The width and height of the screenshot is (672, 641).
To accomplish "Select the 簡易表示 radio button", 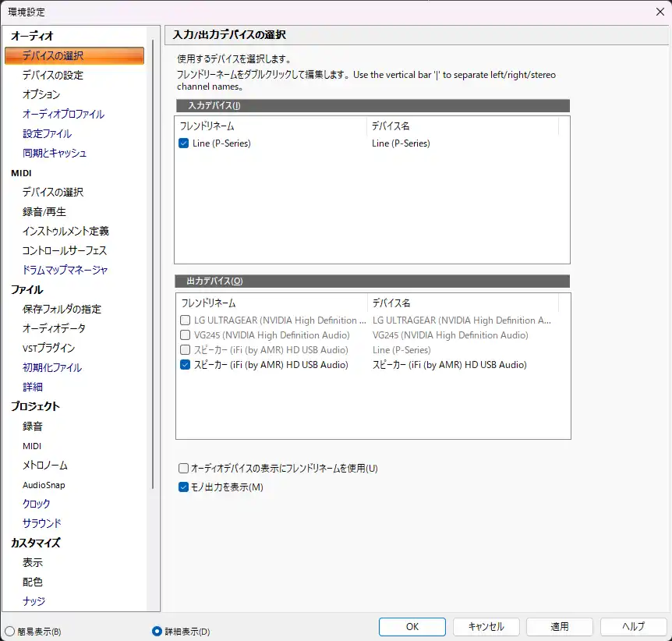I will (10, 631).
